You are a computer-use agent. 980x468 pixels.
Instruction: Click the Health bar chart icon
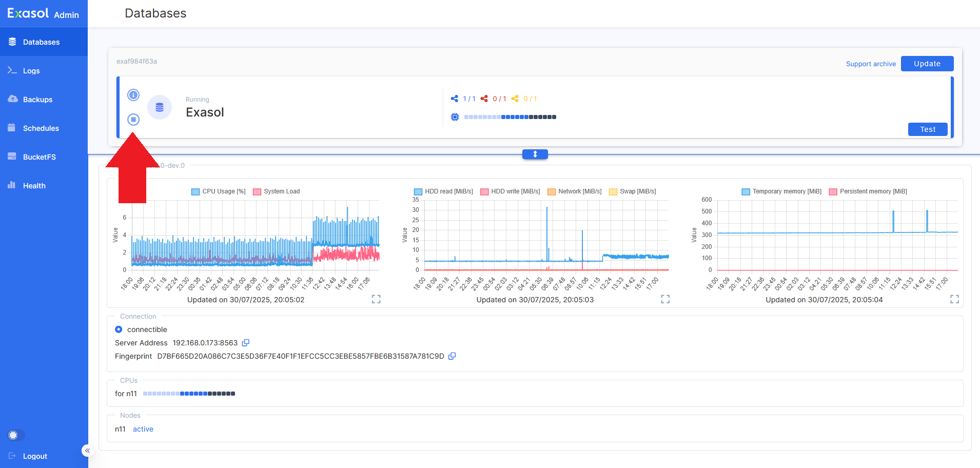click(x=12, y=185)
